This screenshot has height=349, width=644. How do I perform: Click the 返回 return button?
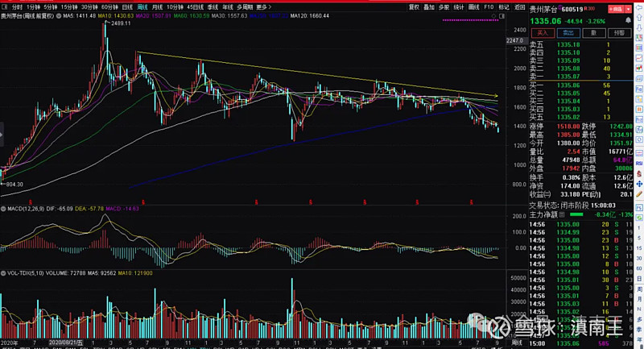[519, 7]
